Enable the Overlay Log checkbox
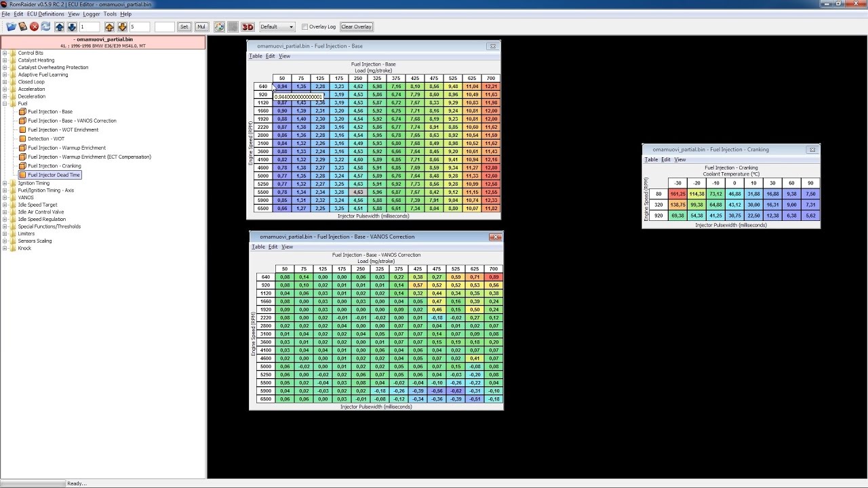868x488 pixels. pyautogui.click(x=304, y=26)
